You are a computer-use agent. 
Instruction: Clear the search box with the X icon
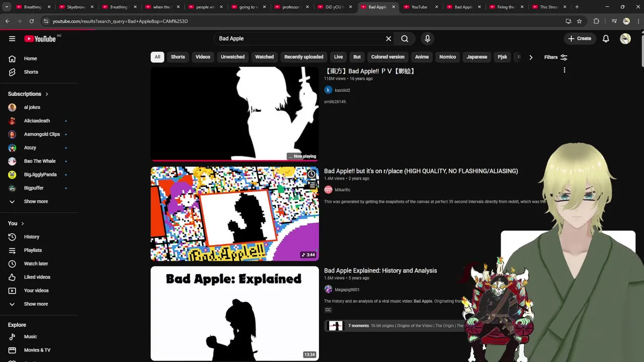388,39
